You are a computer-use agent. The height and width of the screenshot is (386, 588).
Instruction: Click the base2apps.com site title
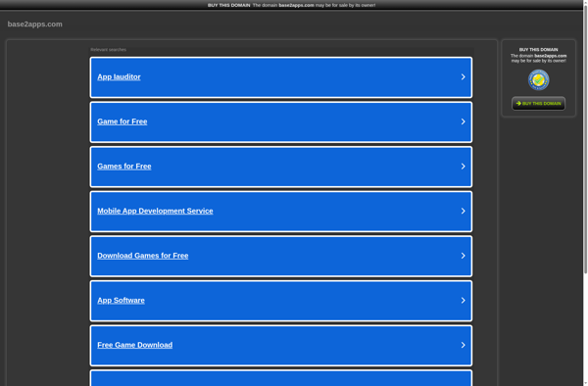35,24
